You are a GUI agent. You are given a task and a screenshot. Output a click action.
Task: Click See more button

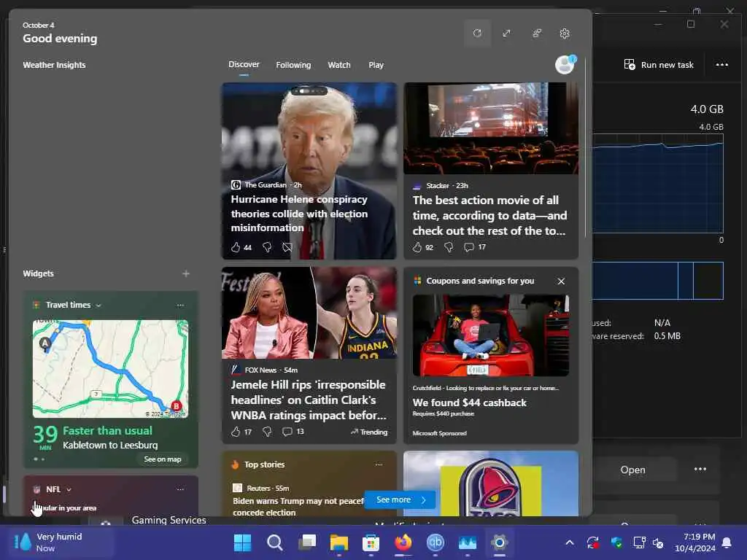coord(400,500)
